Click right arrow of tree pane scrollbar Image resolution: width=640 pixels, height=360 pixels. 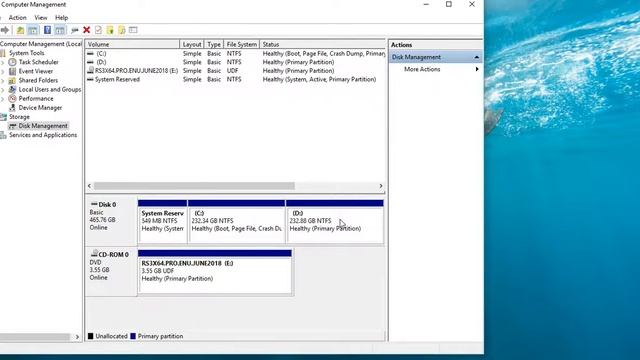click(77, 337)
